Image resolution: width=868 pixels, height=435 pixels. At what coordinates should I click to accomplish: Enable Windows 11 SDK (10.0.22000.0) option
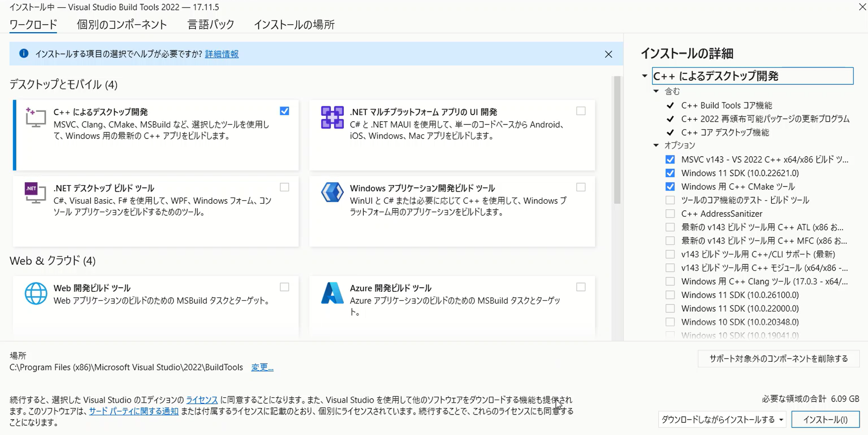(670, 308)
